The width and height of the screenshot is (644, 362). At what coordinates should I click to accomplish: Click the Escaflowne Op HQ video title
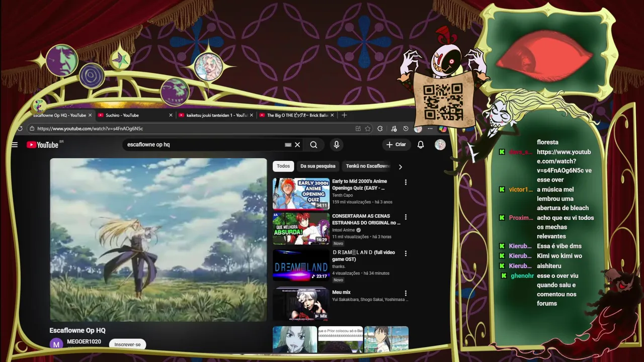77,330
